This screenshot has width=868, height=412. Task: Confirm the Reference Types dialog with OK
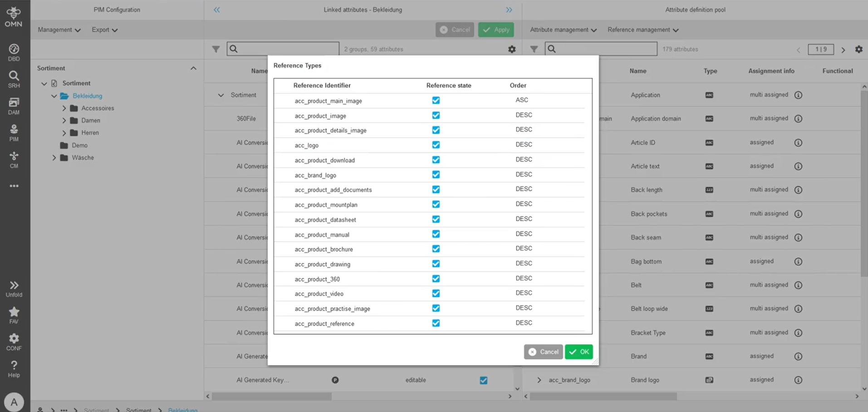(x=579, y=352)
